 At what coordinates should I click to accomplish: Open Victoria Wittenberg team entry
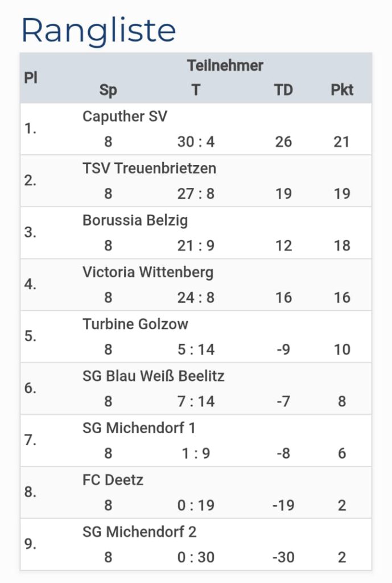pos(148,272)
